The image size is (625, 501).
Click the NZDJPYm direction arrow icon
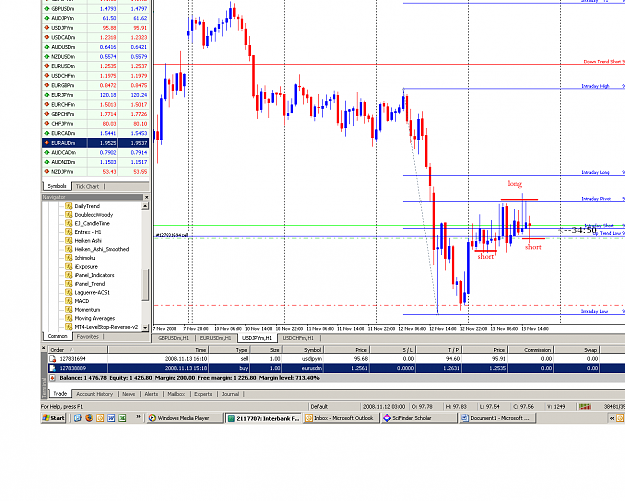pyautogui.click(x=47, y=172)
